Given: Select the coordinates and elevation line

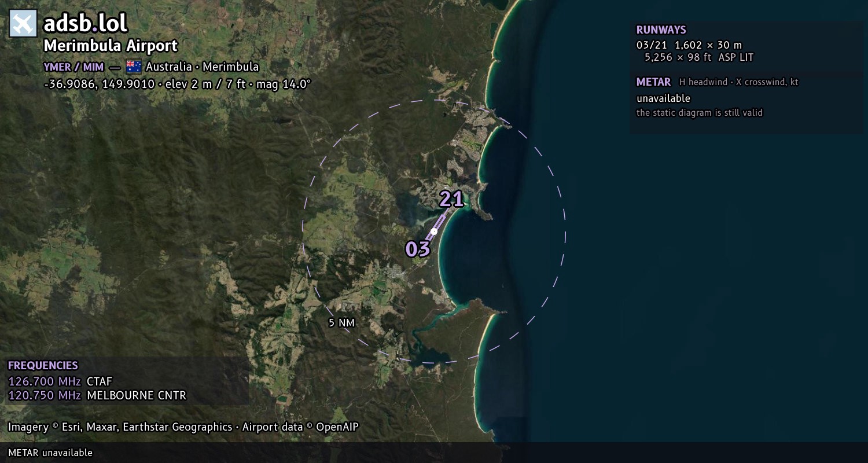Looking at the screenshot, I should pyautogui.click(x=177, y=84).
